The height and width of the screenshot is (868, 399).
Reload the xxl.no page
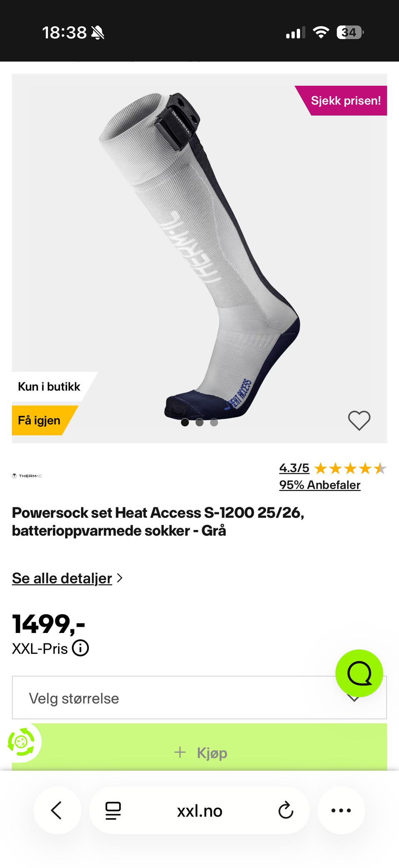tap(286, 810)
